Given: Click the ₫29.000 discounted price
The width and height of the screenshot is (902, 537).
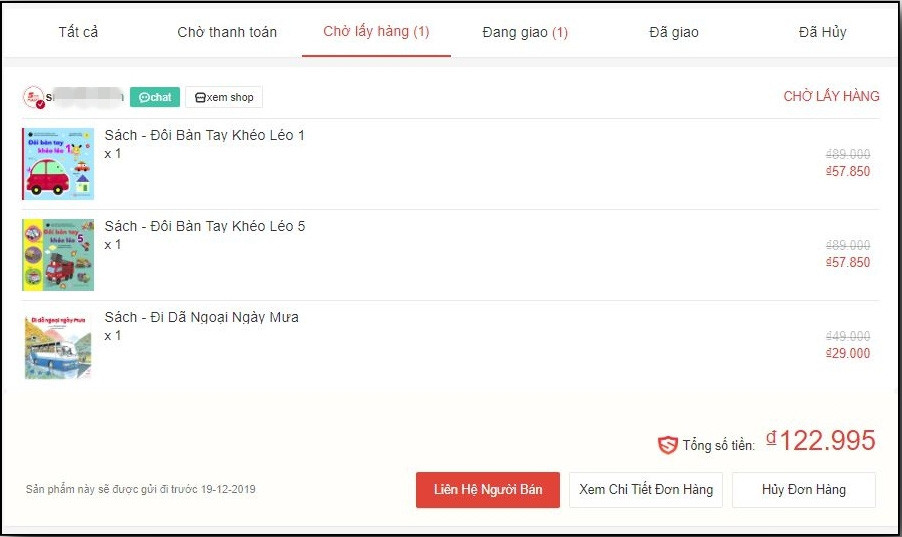Looking at the screenshot, I should pos(847,353).
